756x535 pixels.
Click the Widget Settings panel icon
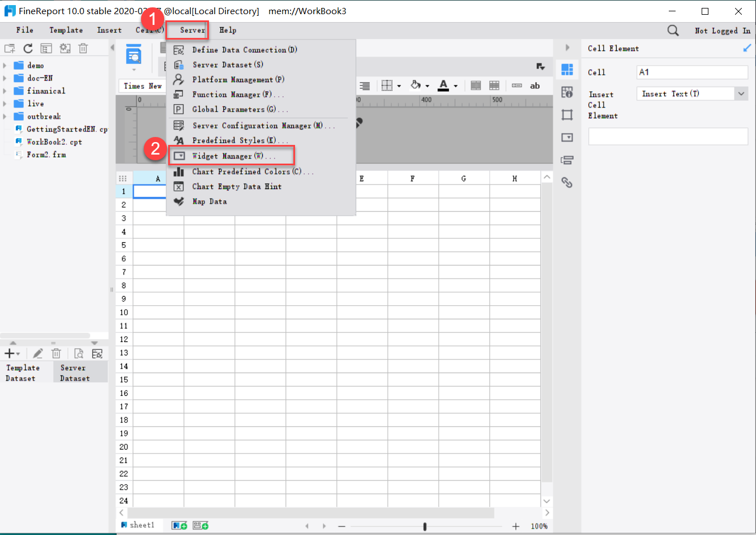pyautogui.click(x=567, y=137)
